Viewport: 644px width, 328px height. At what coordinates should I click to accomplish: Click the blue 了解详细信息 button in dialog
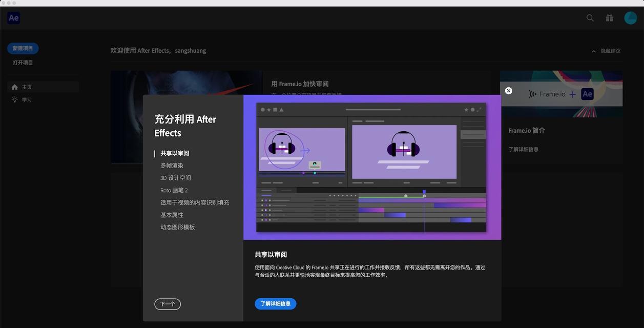coord(276,304)
